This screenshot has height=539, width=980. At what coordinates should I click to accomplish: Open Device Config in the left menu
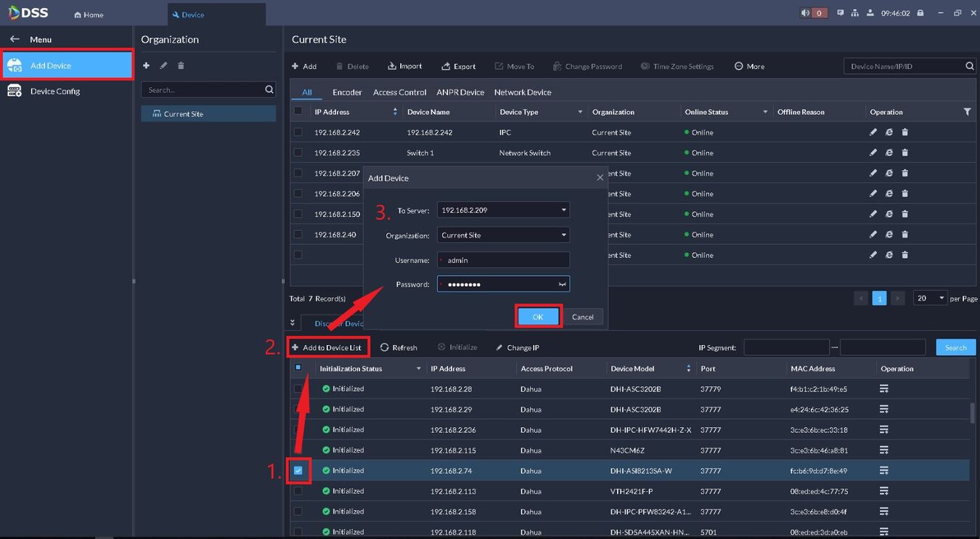(x=55, y=91)
